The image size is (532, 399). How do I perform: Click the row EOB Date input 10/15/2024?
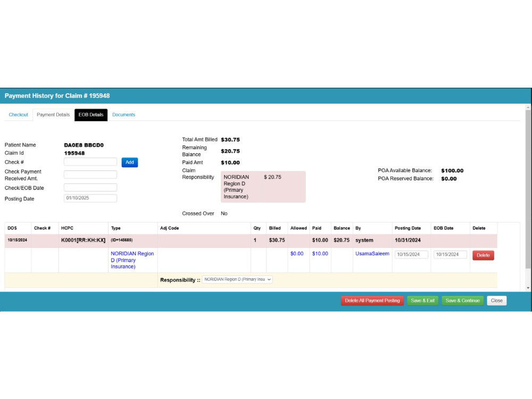tap(450, 254)
